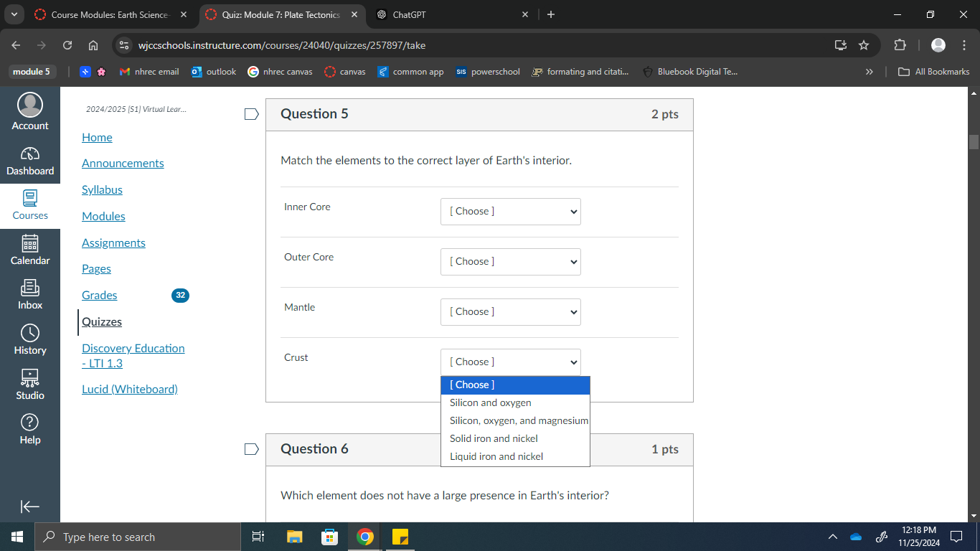Open a new browser tab
This screenshot has width=980, height=551.
point(551,14)
